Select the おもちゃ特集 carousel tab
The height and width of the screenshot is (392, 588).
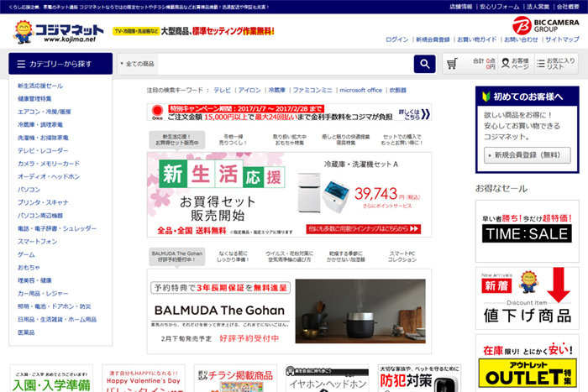click(x=289, y=140)
